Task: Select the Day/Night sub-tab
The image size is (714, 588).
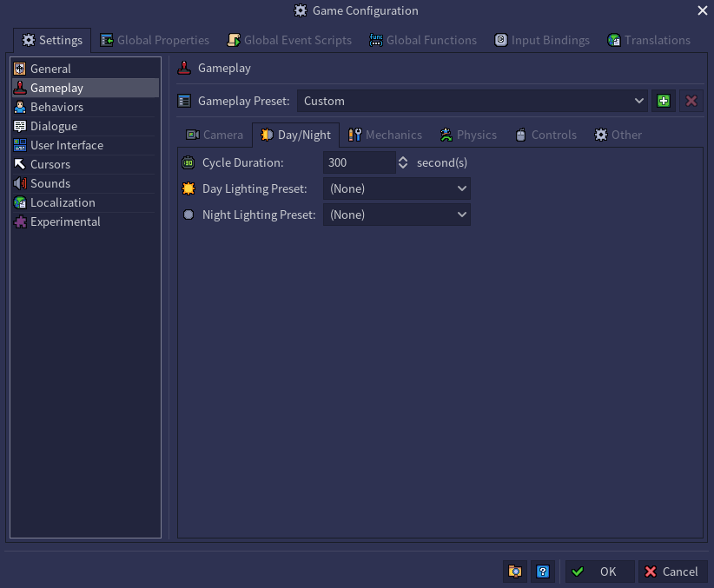Action: coord(295,135)
